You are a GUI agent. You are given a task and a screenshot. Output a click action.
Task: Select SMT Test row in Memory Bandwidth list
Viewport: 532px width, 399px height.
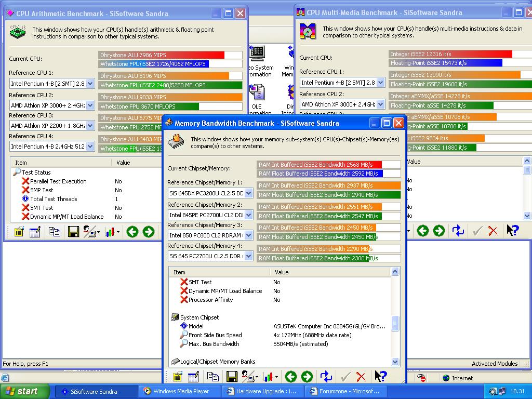pyautogui.click(x=196, y=282)
